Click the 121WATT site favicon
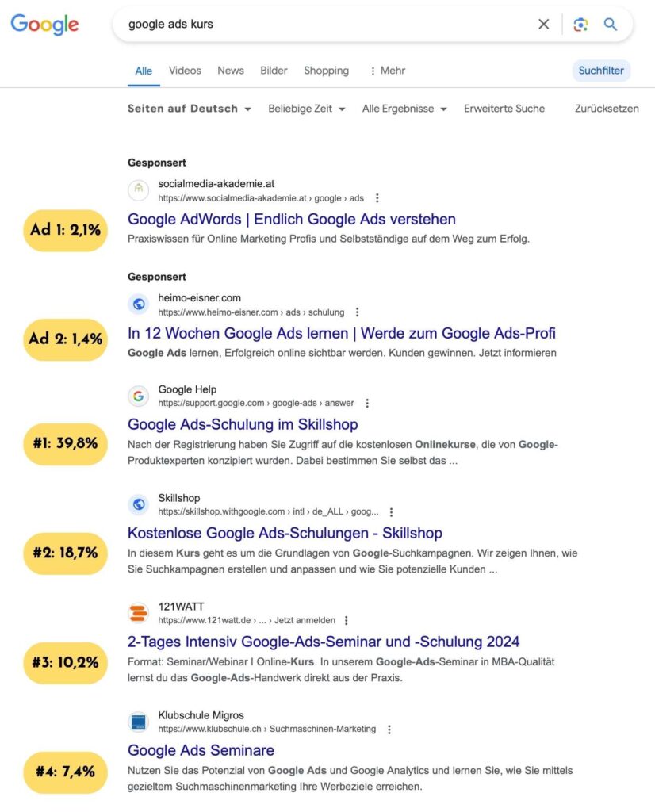The width and height of the screenshot is (655, 812). click(139, 613)
